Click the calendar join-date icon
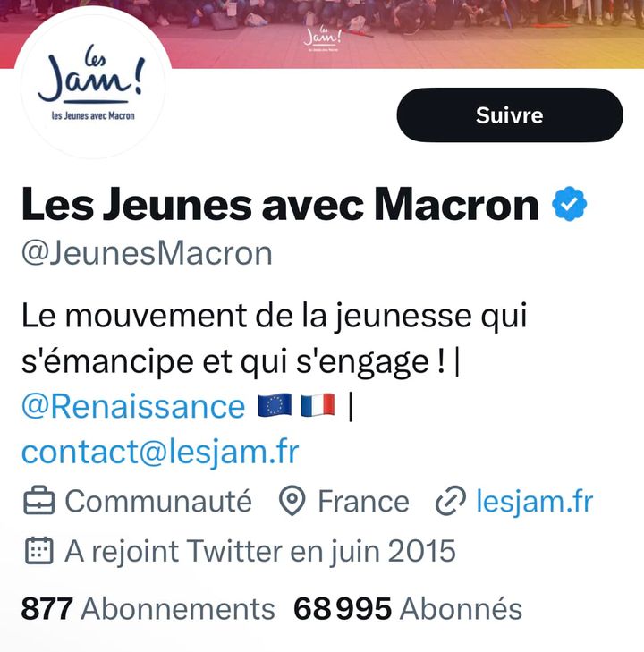644x652 pixels. (x=38, y=551)
